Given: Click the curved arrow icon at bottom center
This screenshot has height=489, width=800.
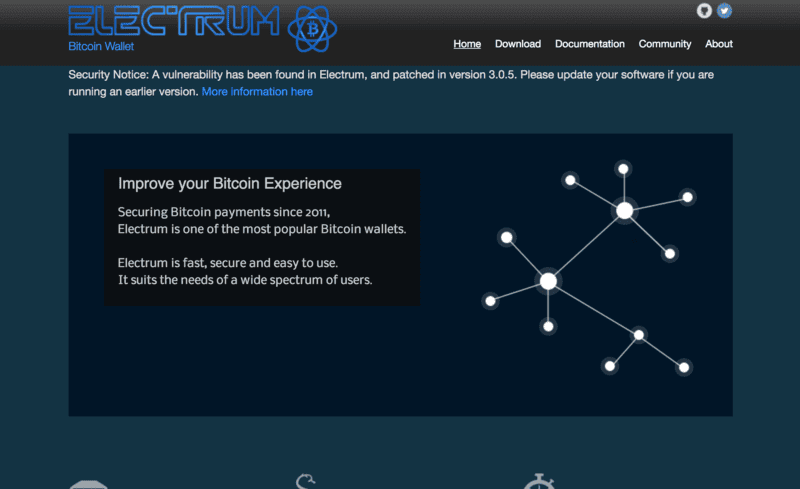Looking at the screenshot, I should pos(306,481).
